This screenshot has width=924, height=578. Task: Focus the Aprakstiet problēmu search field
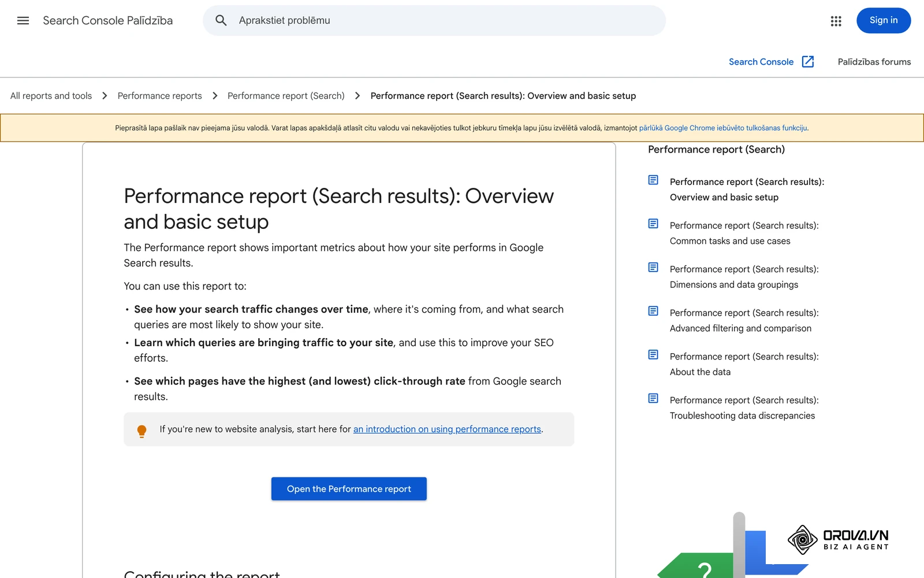(x=434, y=21)
